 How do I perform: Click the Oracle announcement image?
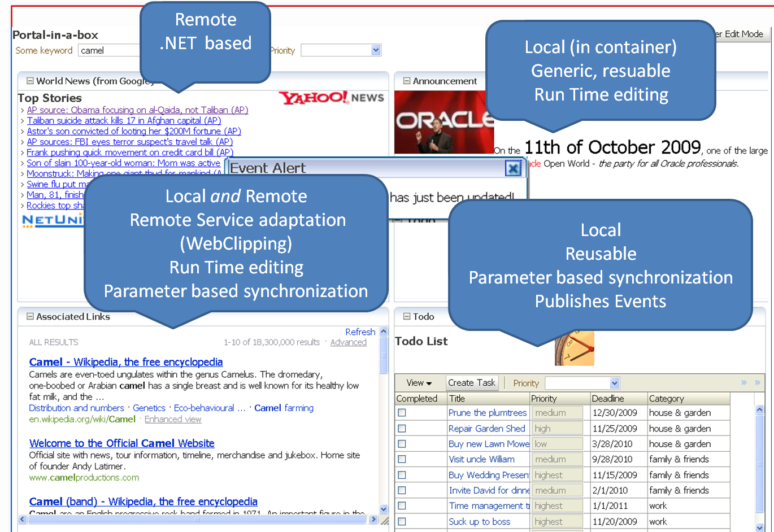tap(444, 122)
